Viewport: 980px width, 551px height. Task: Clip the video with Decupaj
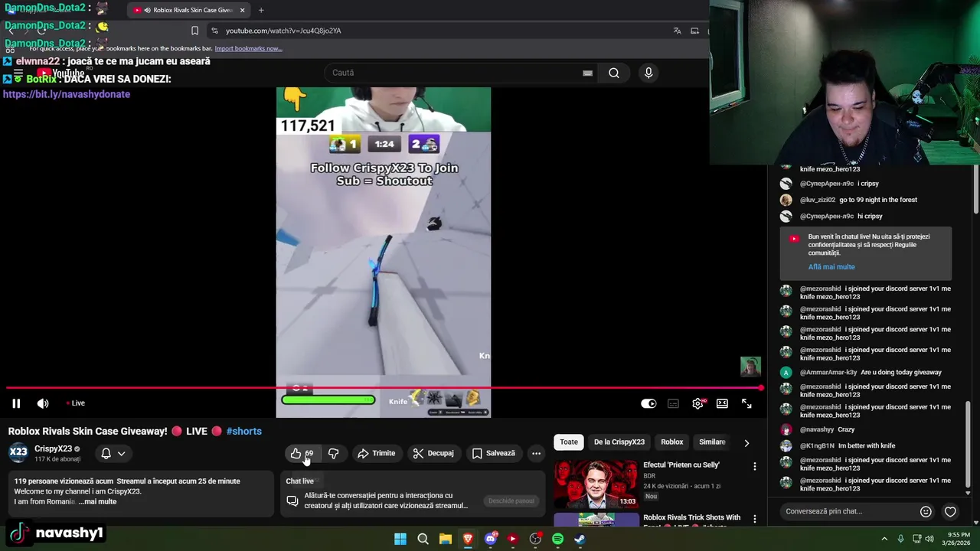(433, 453)
